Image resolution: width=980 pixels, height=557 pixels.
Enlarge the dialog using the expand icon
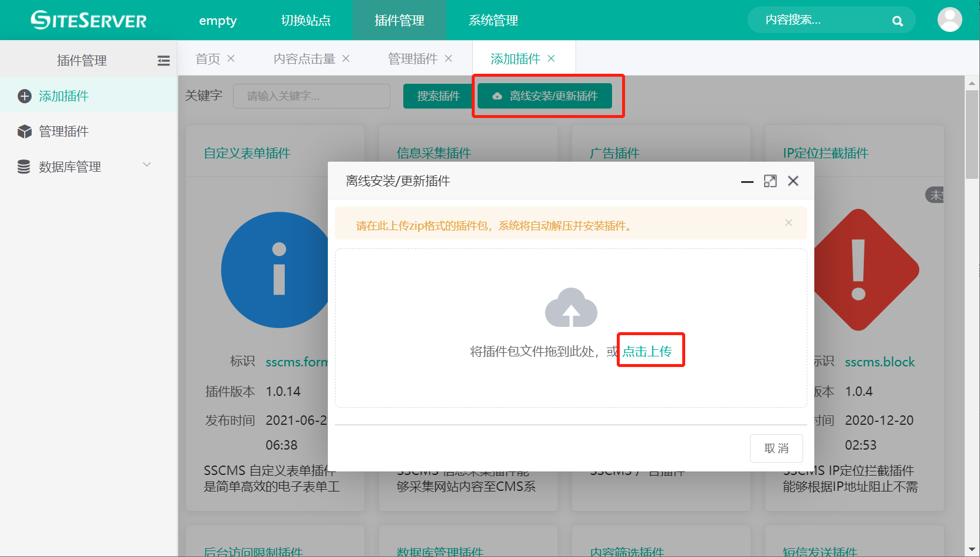pos(770,181)
